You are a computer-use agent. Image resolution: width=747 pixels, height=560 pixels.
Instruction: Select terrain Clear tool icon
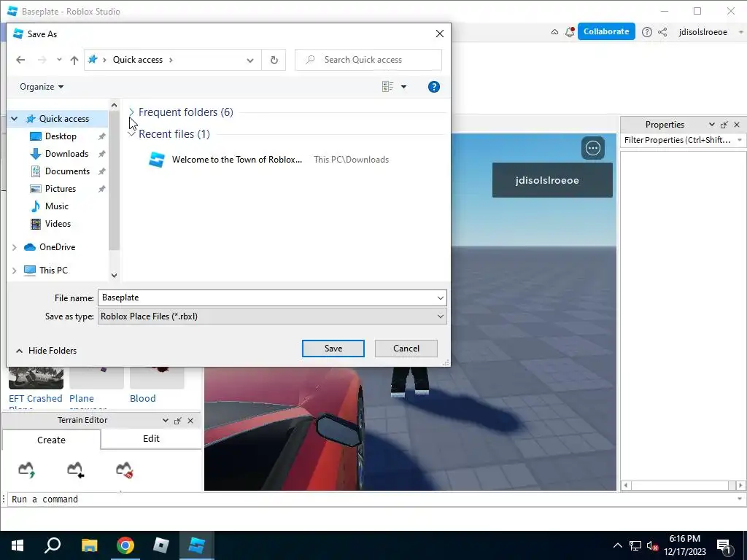(x=124, y=470)
